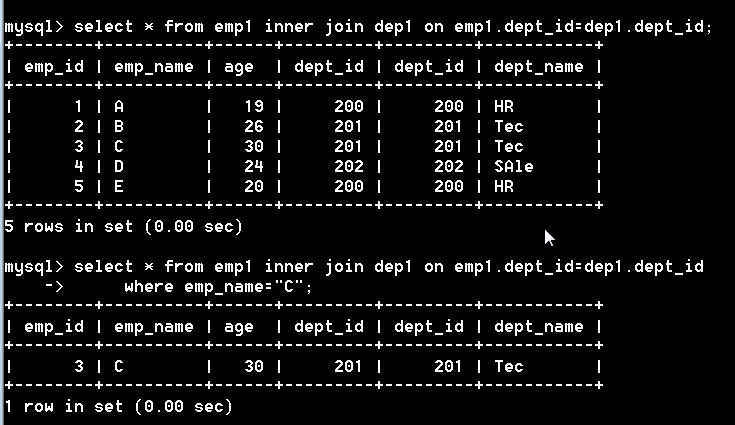The height and width of the screenshot is (425, 735).
Task: Click dept_name 'Tec' for employee C in five-row table
Action: point(509,147)
